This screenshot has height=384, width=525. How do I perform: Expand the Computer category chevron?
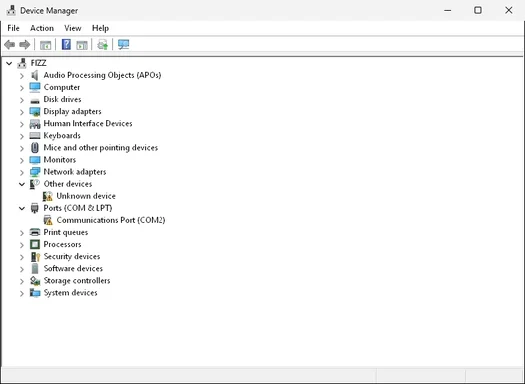(22, 88)
